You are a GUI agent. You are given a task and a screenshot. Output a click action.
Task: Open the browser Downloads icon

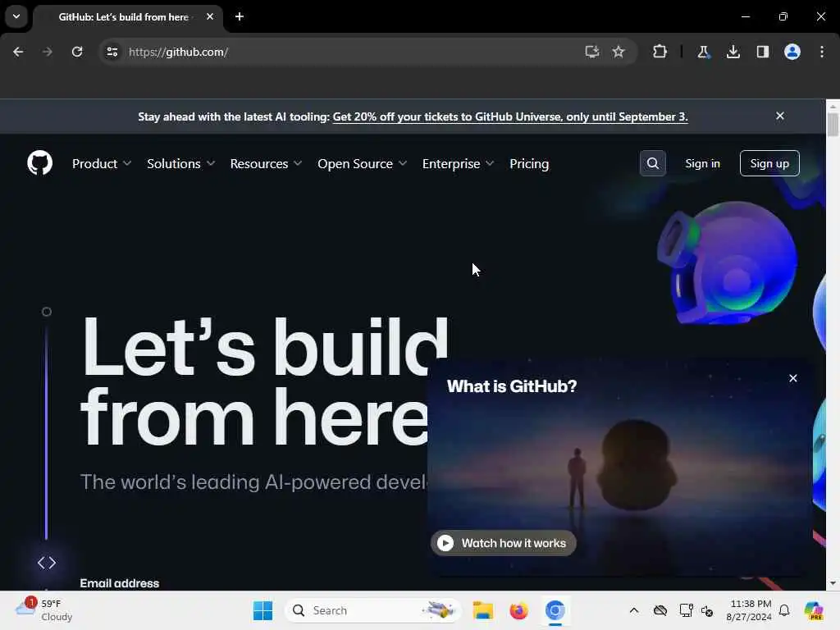(x=733, y=52)
